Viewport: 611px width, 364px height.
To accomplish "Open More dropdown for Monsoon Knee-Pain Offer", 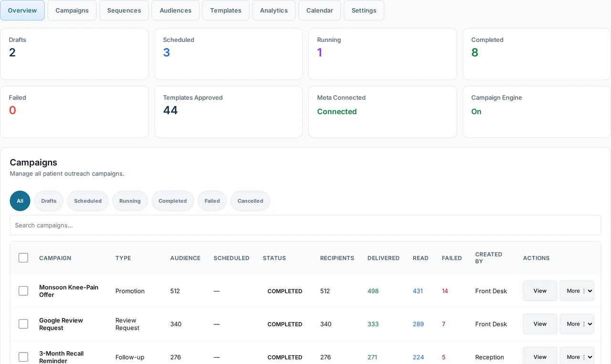I will point(577,291).
